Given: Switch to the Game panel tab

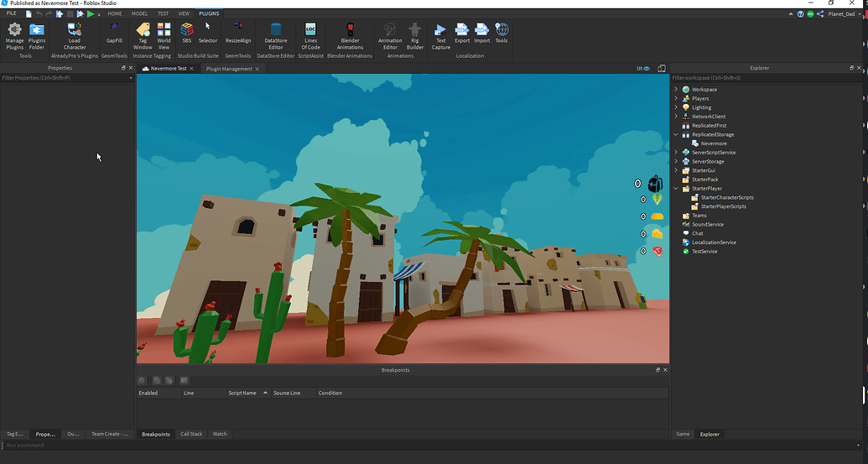Looking at the screenshot, I should (683, 434).
